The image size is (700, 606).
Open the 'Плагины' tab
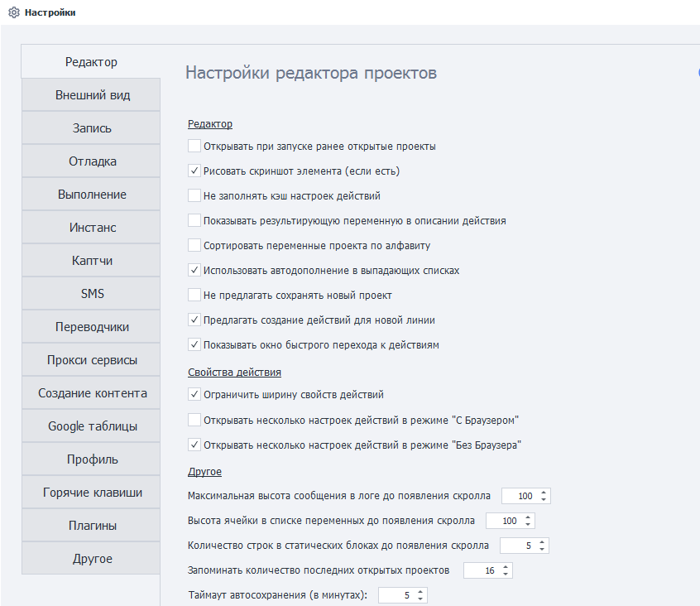click(92, 526)
